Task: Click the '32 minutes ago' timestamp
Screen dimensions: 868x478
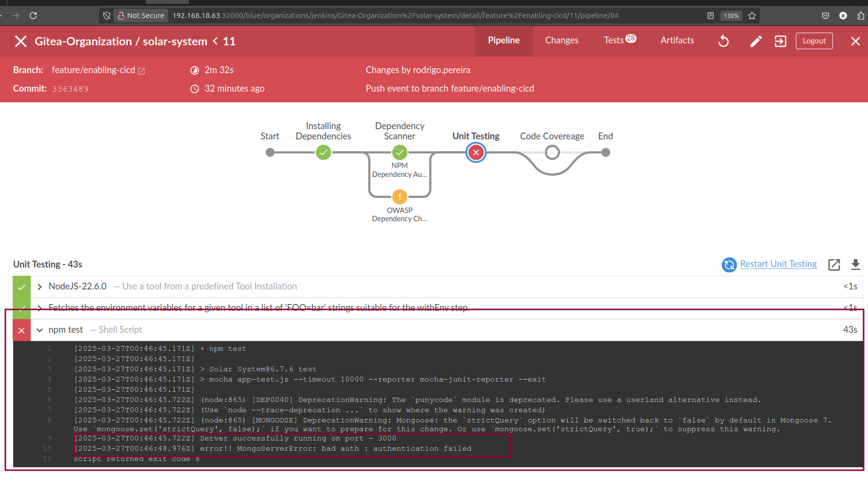Action: tap(234, 89)
